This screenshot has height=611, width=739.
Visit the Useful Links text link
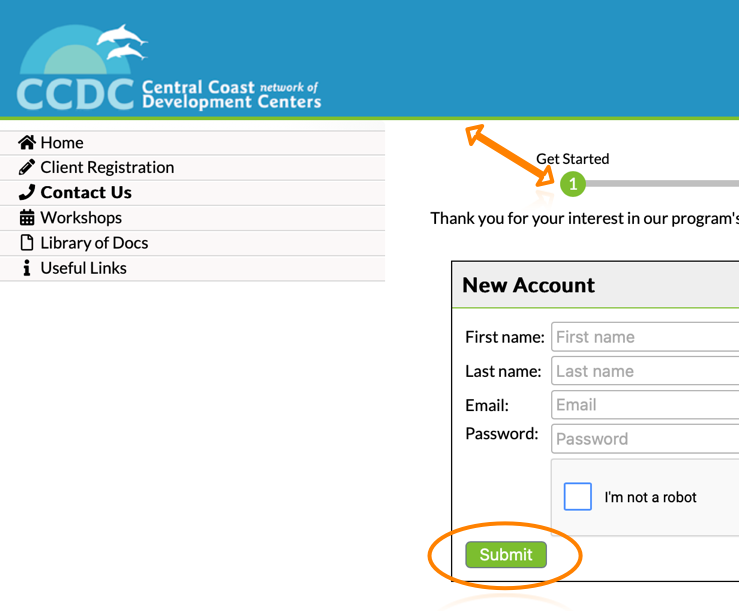(83, 268)
